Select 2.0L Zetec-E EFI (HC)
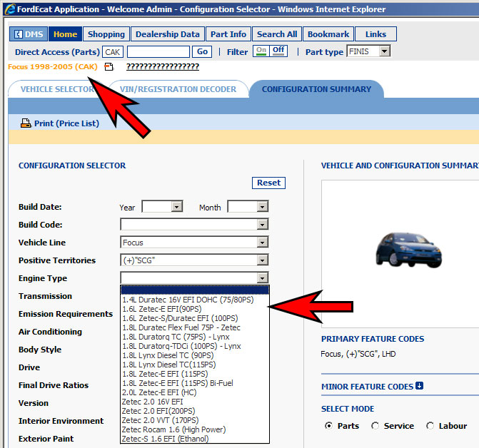 pos(195,392)
